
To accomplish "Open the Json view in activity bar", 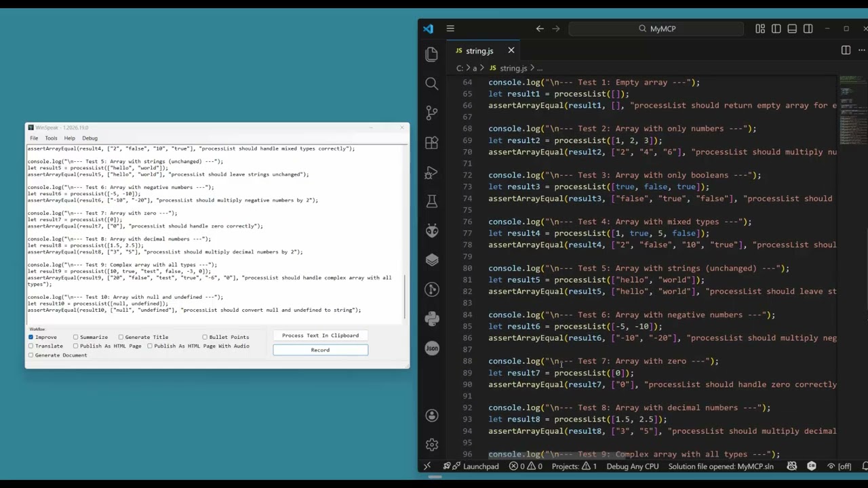I will (x=431, y=348).
